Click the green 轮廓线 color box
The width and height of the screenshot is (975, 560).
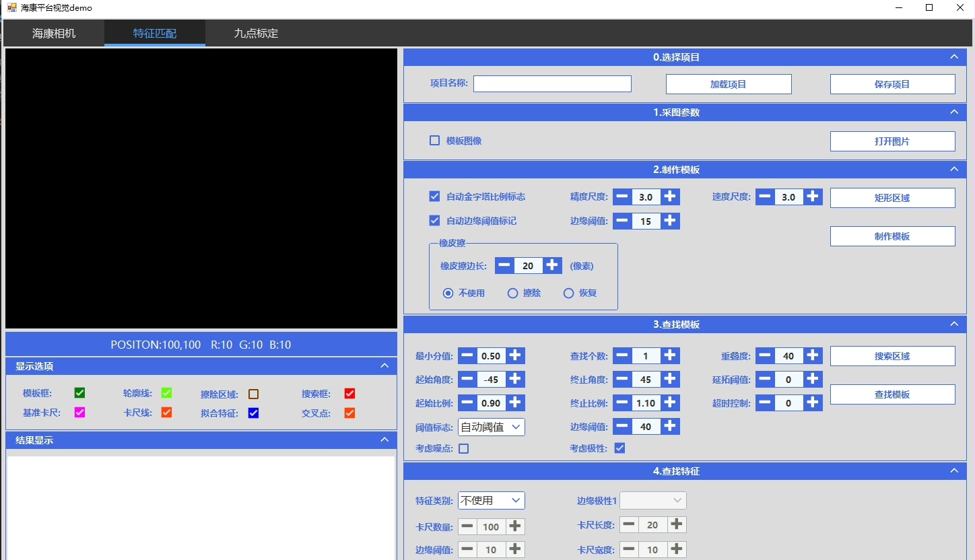[x=166, y=393]
